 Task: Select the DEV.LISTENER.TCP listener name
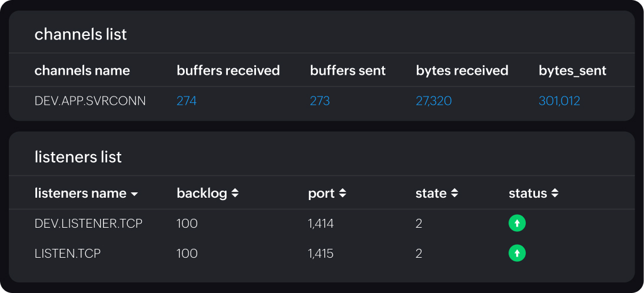pyautogui.click(x=88, y=224)
